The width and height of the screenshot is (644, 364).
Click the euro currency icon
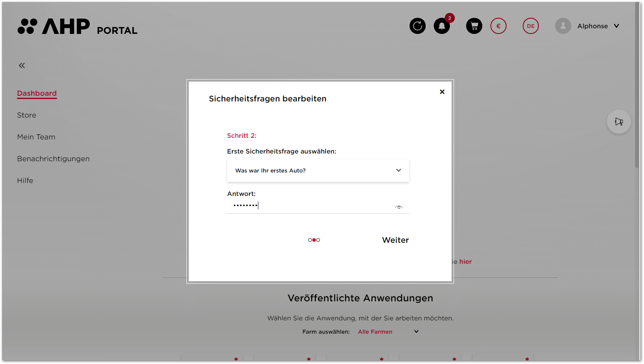498,26
